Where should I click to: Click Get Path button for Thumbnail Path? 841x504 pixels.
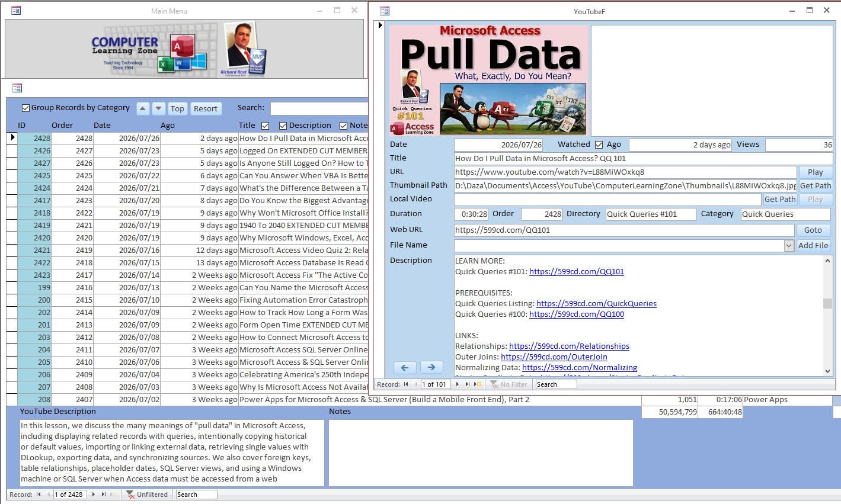(x=815, y=186)
